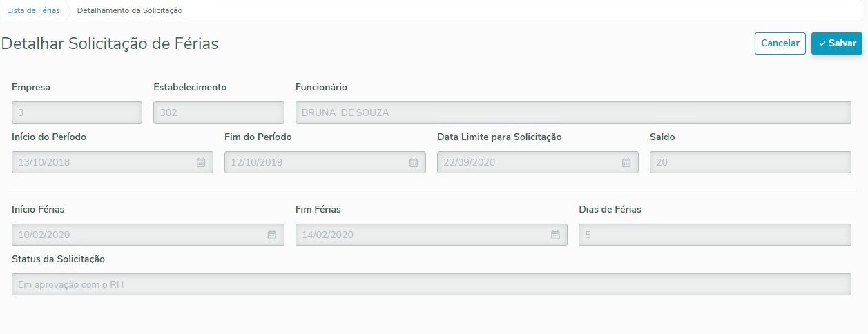The height and width of the screenshot is (334, 868).
Task: Click the Início do Período date field
Action: tap(104, 162)
